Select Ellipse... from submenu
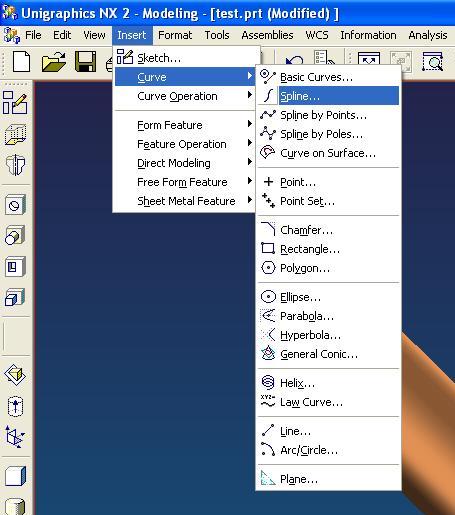This screenshot has width=455, height=515. click(329, 297)
